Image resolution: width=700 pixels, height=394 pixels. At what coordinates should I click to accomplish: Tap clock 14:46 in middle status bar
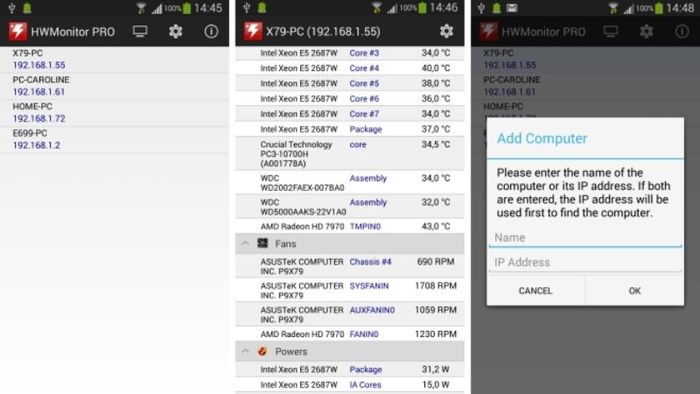pyautogui.click(x=444, y=8)
